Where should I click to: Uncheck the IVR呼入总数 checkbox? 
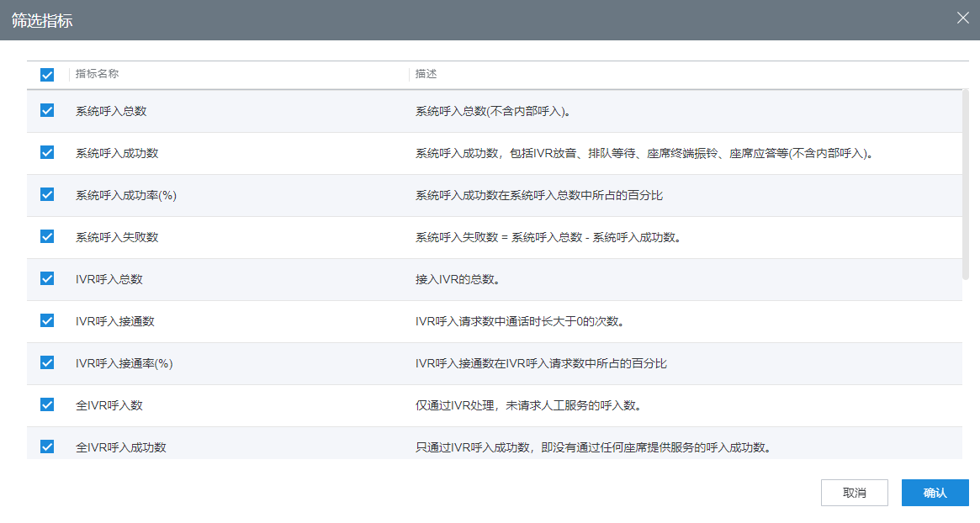click(x=47, y=278)
